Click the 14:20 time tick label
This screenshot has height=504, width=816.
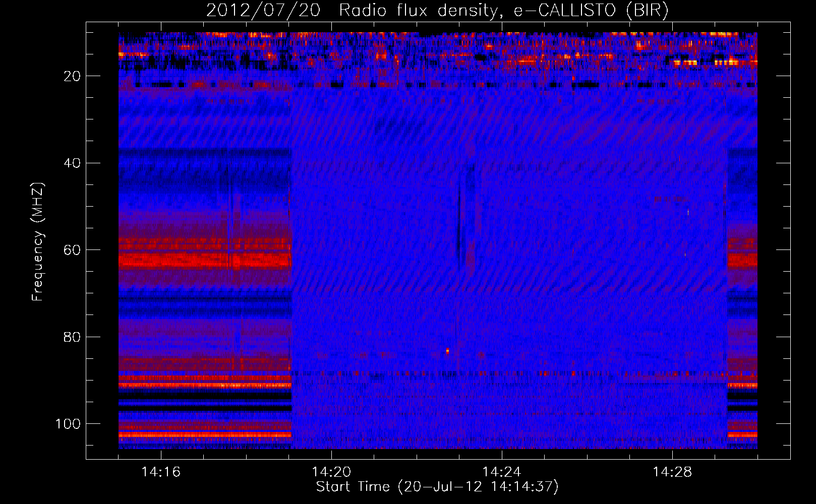[331, 472]
